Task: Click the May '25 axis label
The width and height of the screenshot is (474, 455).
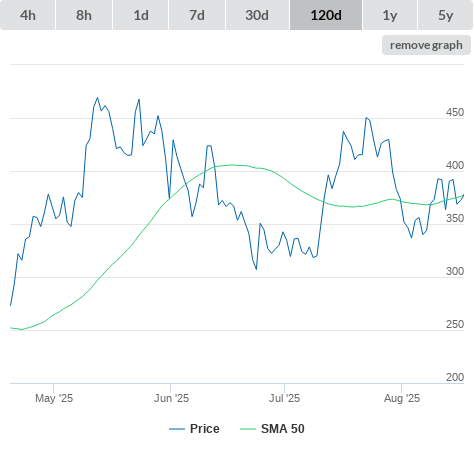Action: click(54, 398)
